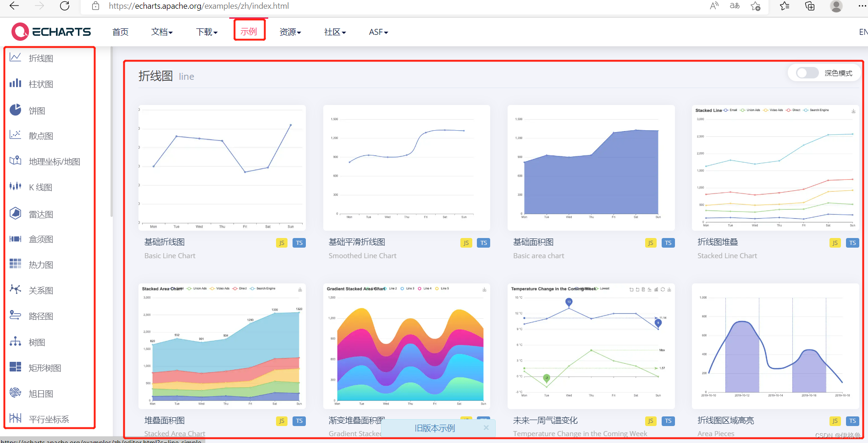
Task: Open TS version of 堆叠面积图
Action: coord(299,421)
